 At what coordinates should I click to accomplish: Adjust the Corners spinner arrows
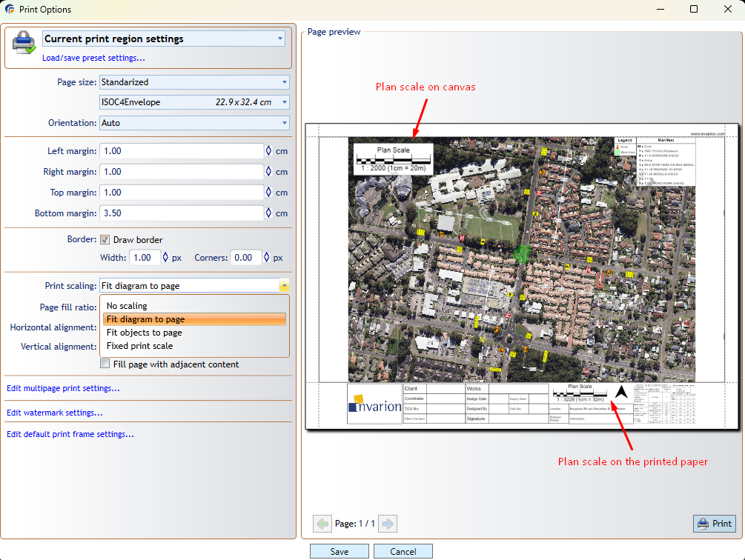pos(267,257)
